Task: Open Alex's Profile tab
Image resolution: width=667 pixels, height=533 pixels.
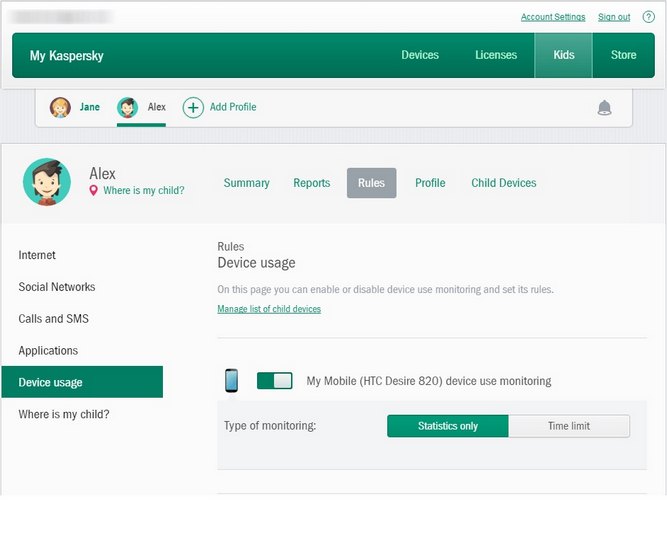Action: click(x=430, y=183)
